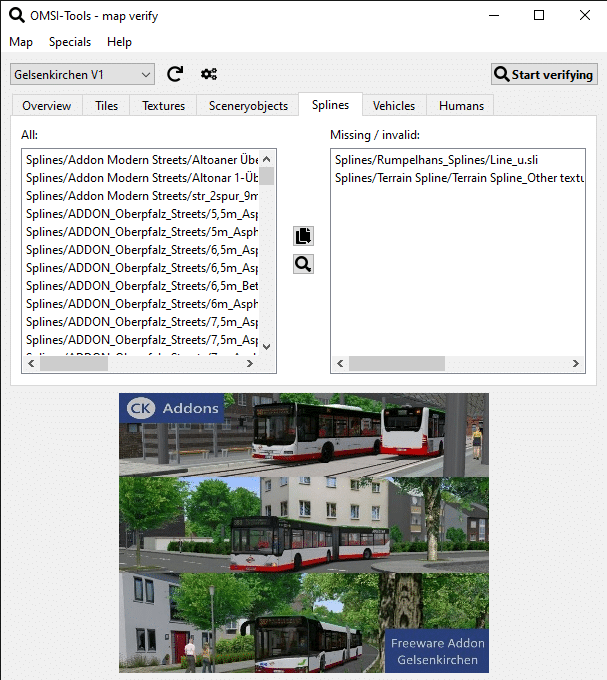This screenshot has height=680, width=607.
Task: Open the settings gears icon
Action: pos(209,74)
